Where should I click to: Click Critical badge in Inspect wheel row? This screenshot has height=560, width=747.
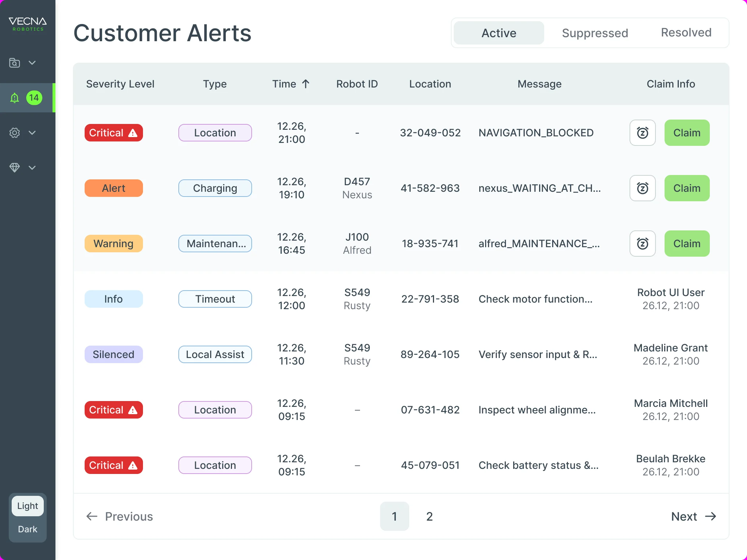(x=113, y=410)
